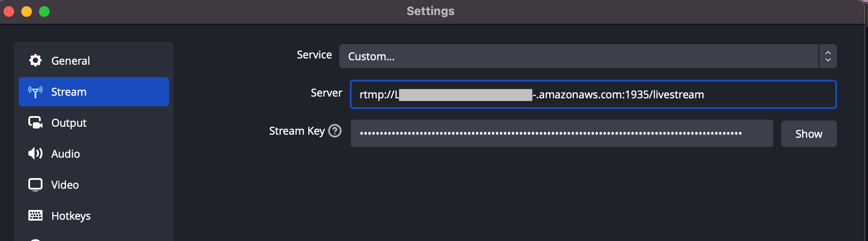This screenshot has height=241, width=868.
Task: Open Hotkeys settings section
Action: (x=94, y=216)
